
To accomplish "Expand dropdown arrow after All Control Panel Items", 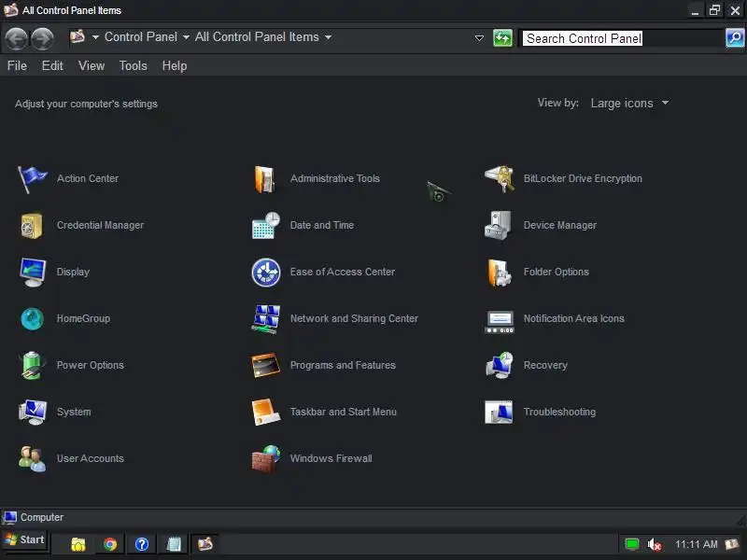I will (x=328, y=37).
